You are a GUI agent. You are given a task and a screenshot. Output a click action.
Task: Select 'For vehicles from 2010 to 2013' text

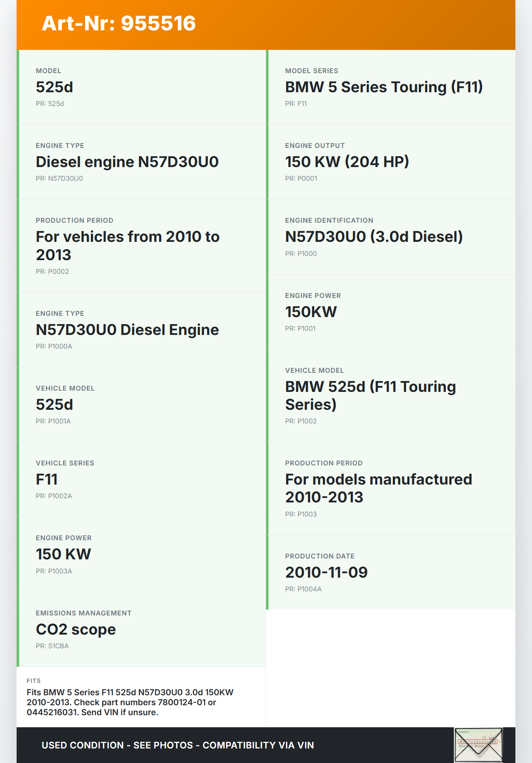click(127, 246)
